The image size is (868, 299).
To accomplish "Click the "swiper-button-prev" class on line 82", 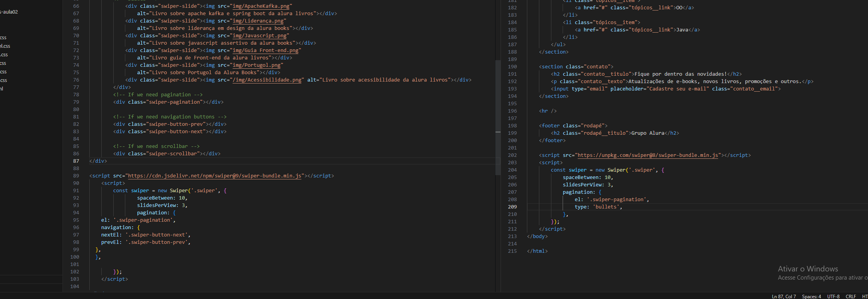I will click(x=176, y=124).
